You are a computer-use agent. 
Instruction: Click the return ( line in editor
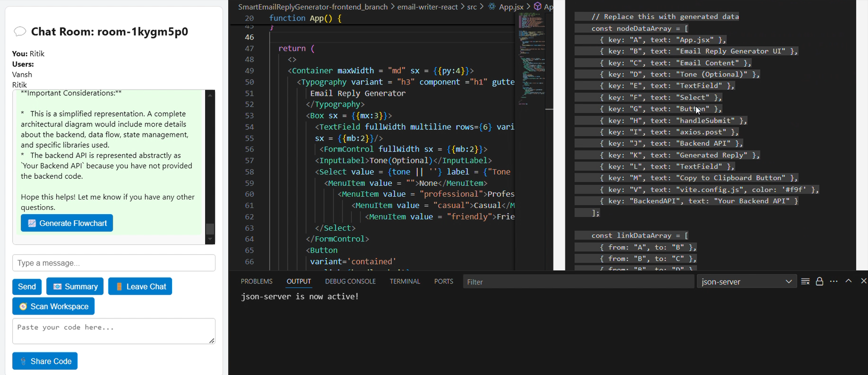point(296,48)
